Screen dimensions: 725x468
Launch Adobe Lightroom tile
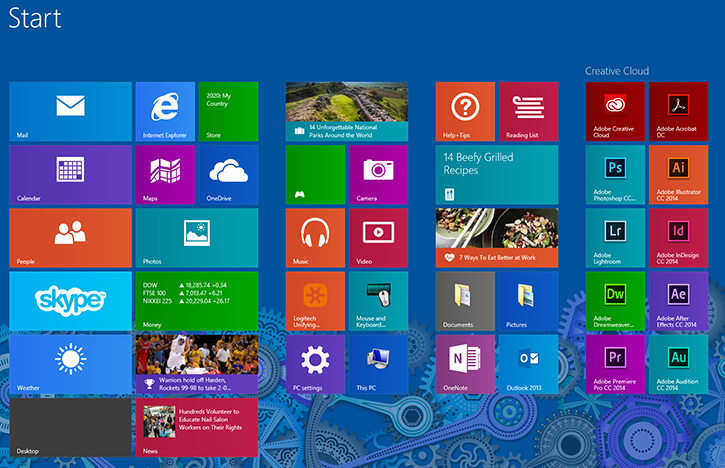[615, 238]
